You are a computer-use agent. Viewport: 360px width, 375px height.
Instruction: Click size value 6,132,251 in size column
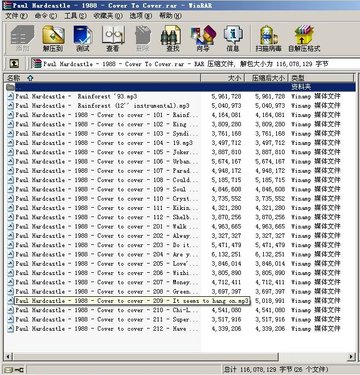click(226, 254)
